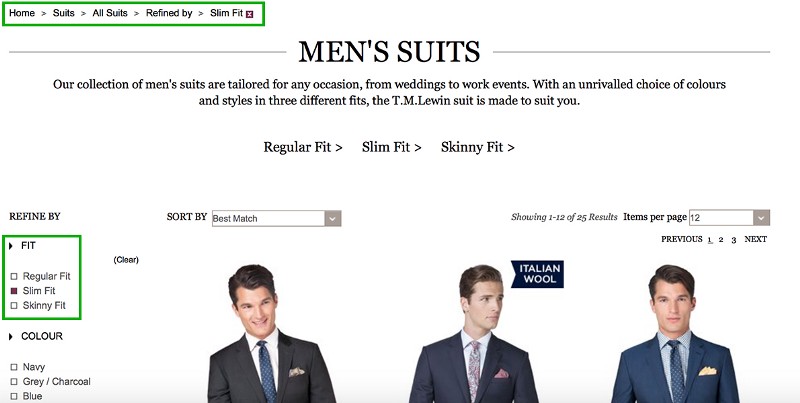The image size is (800, 403).
Task: Open All Suits breadcrumb link
Action: point(109,14)
